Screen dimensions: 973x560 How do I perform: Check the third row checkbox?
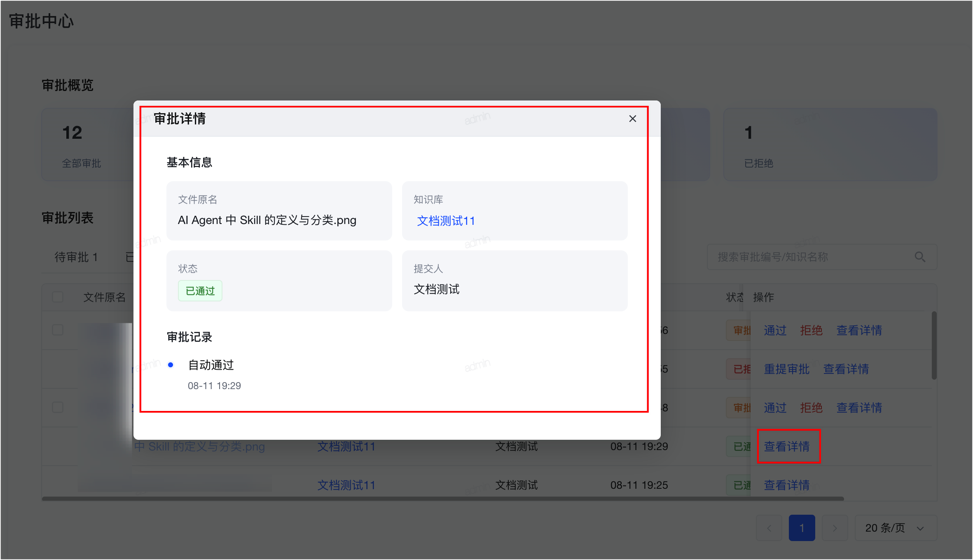tap(58, 408)
